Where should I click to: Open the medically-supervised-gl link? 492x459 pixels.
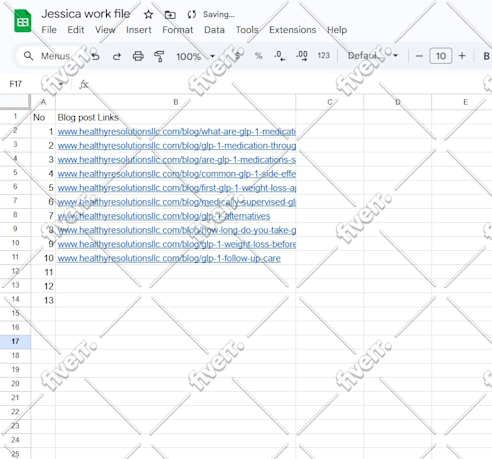point(177,202)
